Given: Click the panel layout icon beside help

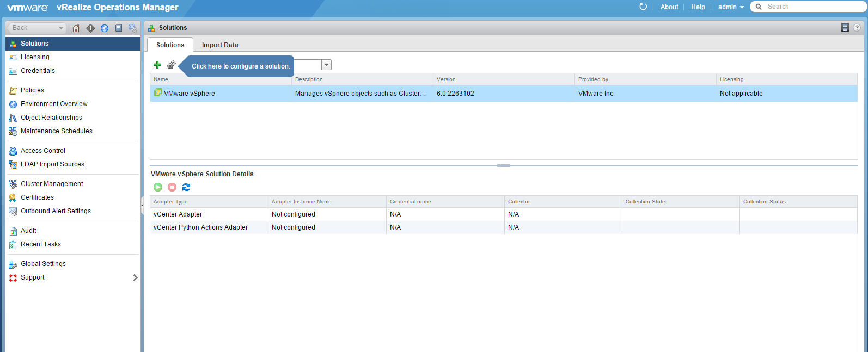Looking at the screenshot, I should point(845,28).
